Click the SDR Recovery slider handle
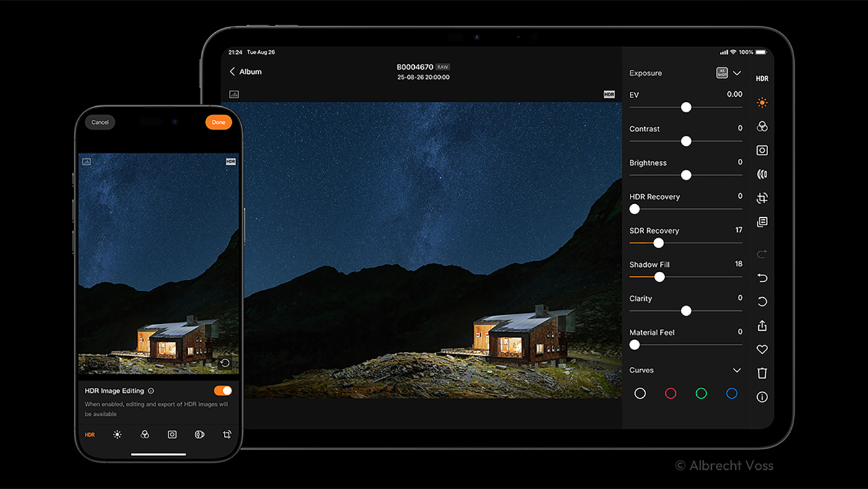 pos(658,243)
